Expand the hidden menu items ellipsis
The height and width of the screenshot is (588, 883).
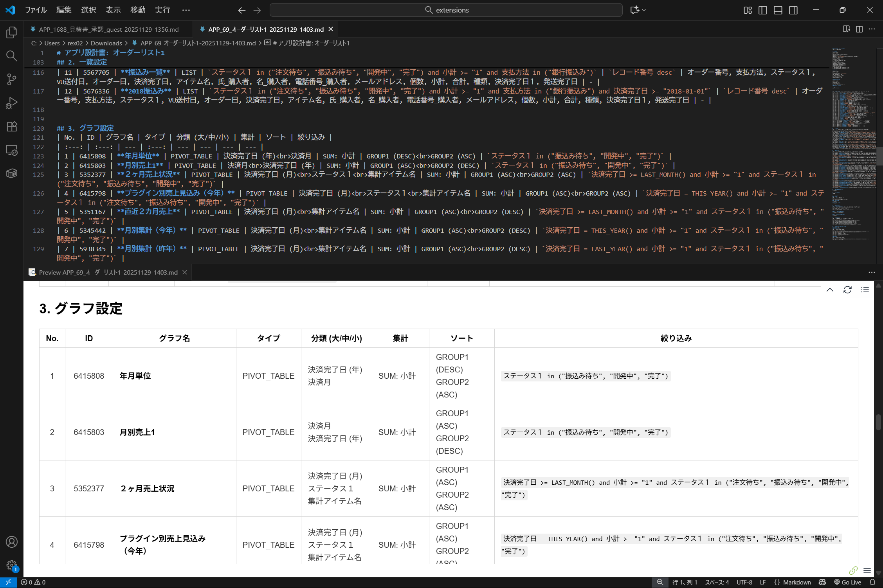(x=186, y=10)
